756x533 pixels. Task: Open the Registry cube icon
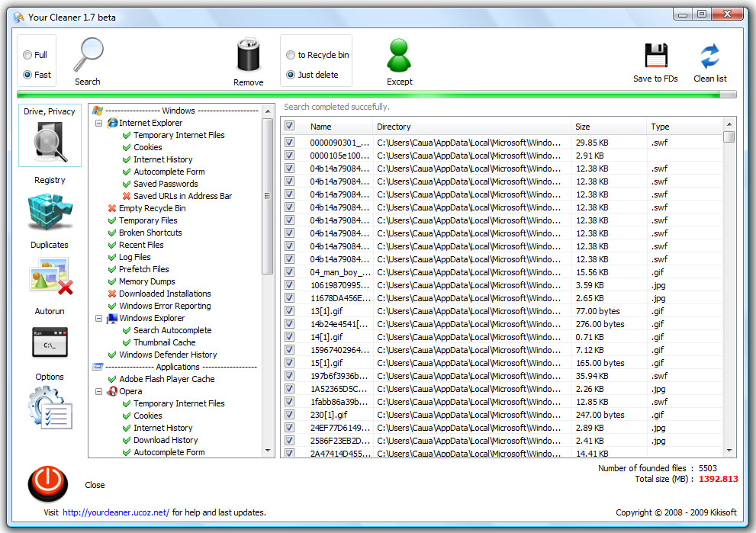[50, 211]
